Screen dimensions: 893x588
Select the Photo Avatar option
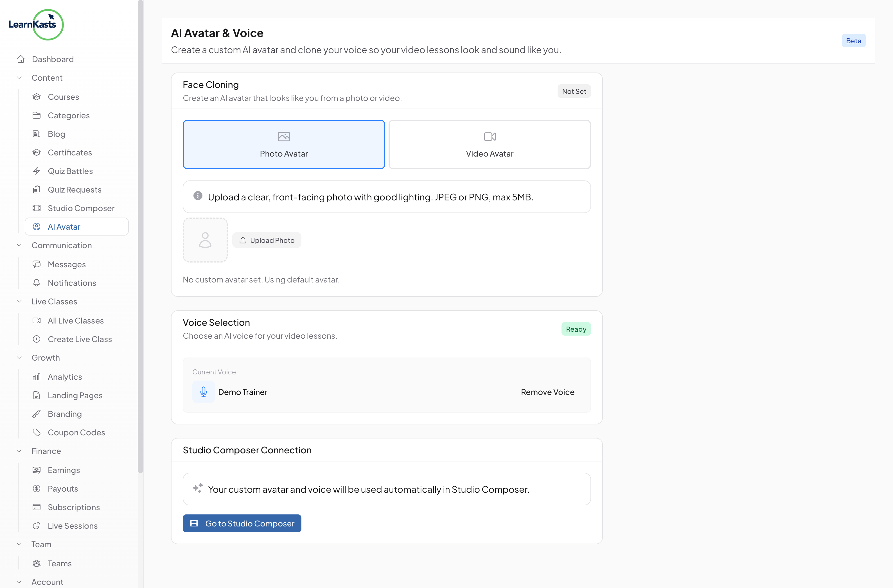point(284,144)
